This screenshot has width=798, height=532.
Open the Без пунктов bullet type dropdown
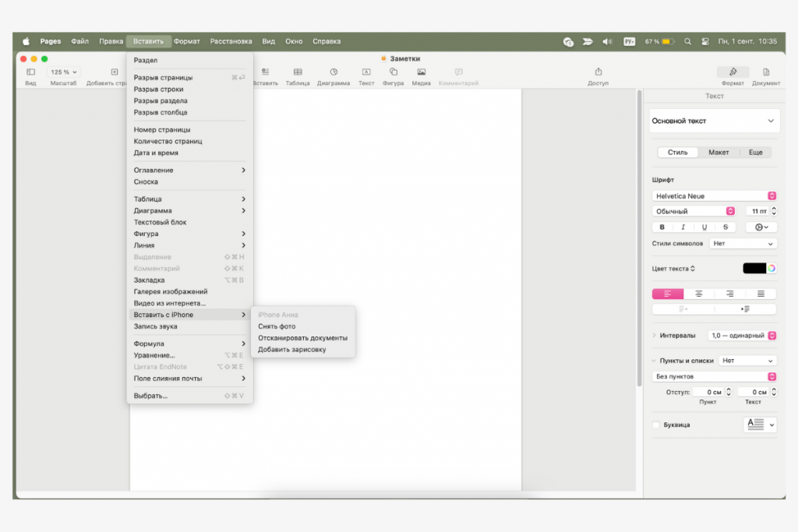point(714,376)
